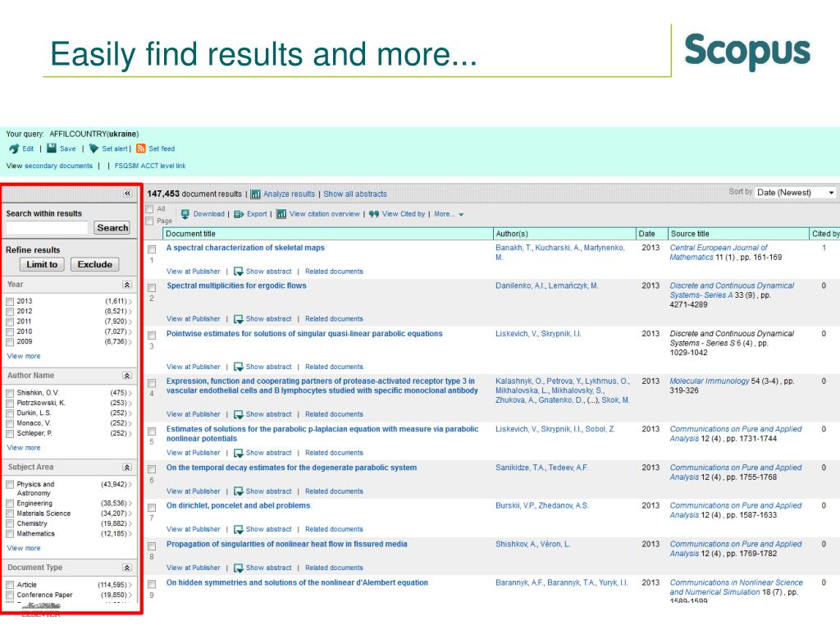Click the Exclude button
840x630 pixels.
(95, 264)
